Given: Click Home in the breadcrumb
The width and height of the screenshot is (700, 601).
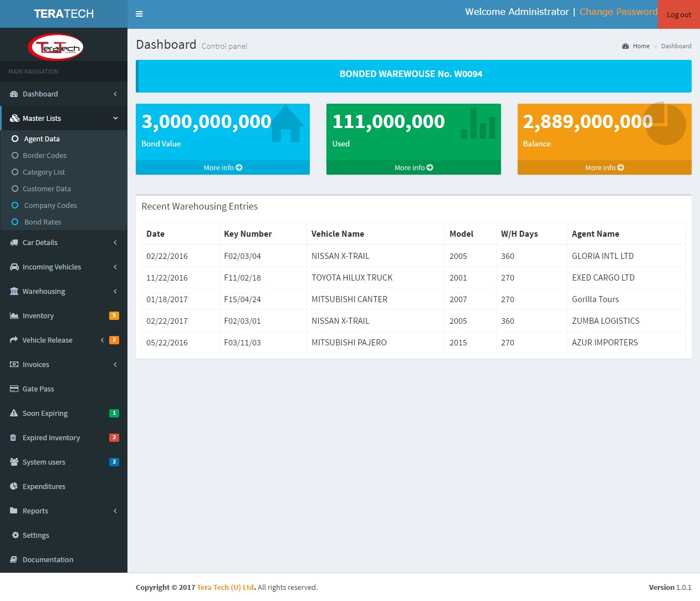Looking at the screenshot, I should pyautogui.click(x=641, y=46).
